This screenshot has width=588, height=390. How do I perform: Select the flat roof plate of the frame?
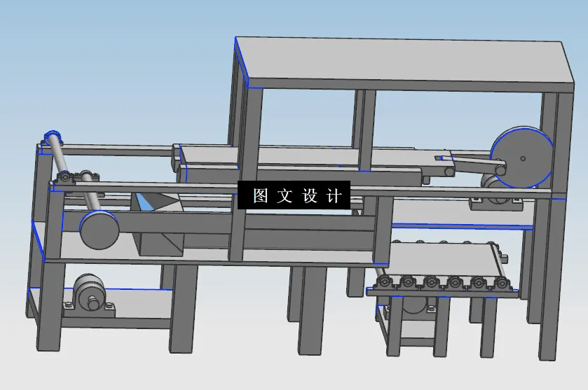click(403, 61)
